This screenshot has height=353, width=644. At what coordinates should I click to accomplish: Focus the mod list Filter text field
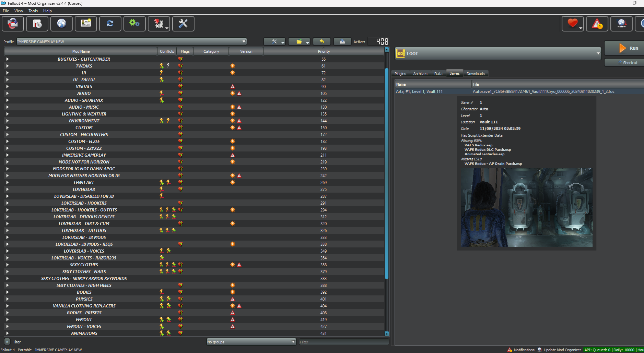[344, 342]
